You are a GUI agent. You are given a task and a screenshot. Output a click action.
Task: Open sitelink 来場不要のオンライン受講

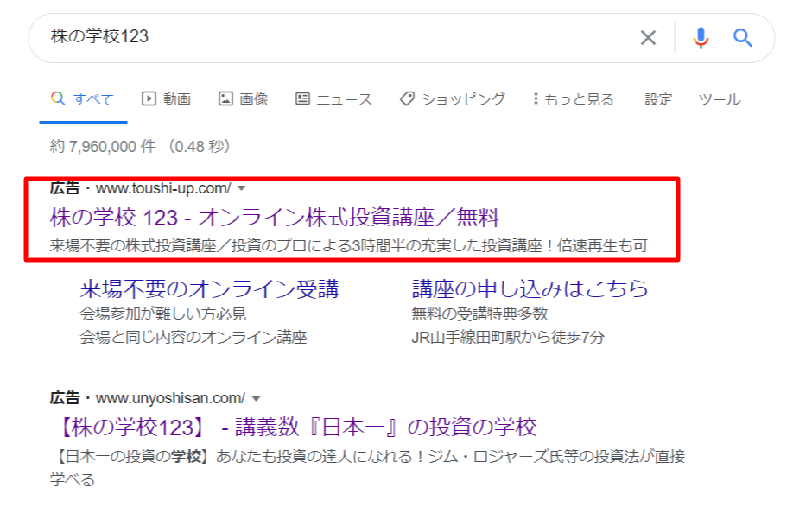click(209, 289)
